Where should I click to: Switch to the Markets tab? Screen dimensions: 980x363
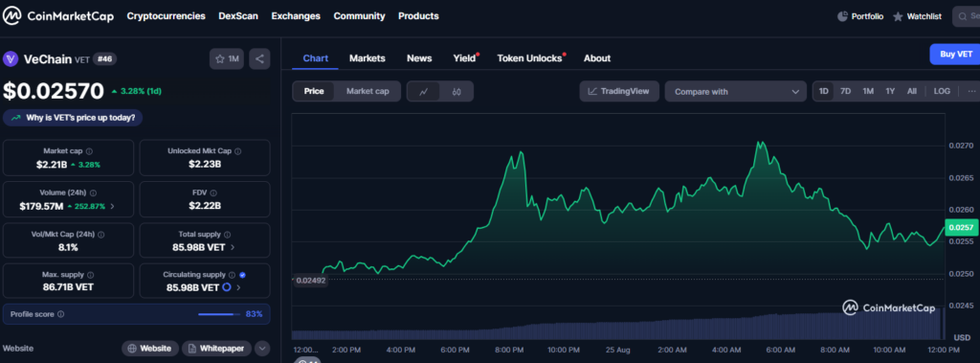click(x=367, y=58)
